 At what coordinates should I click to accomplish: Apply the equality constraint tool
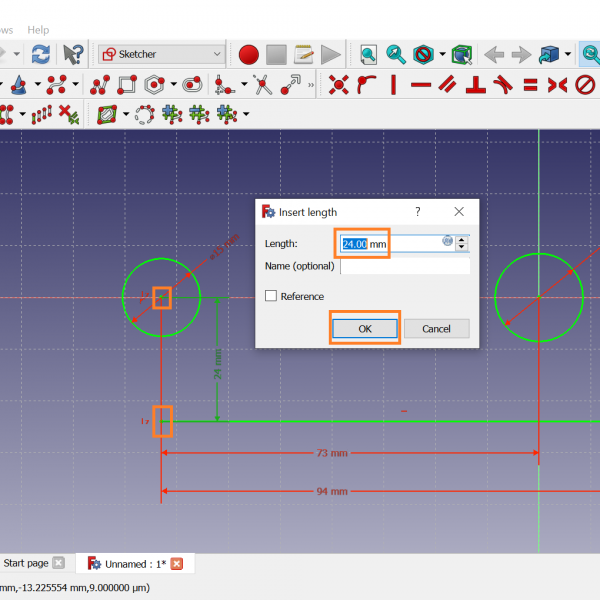pyautogui.click(x=531, y=85)
